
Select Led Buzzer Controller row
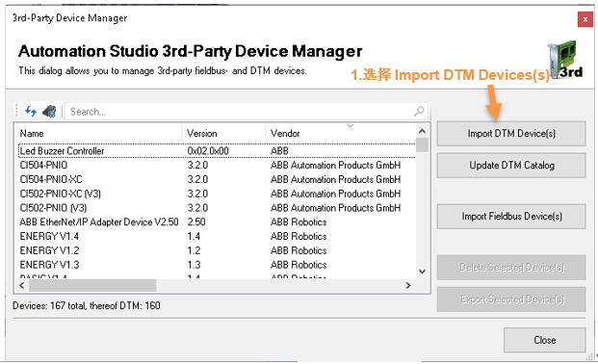(217, 151)
